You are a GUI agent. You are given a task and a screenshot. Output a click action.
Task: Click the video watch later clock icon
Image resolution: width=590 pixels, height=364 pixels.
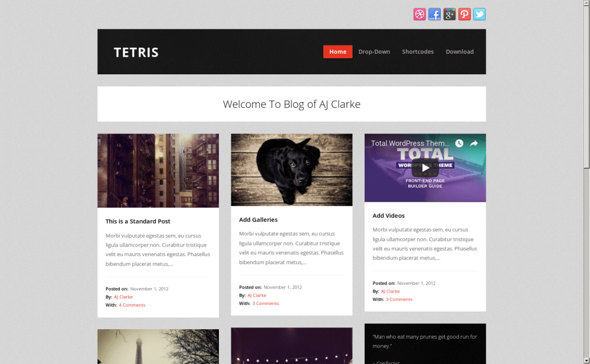point(459,143)
